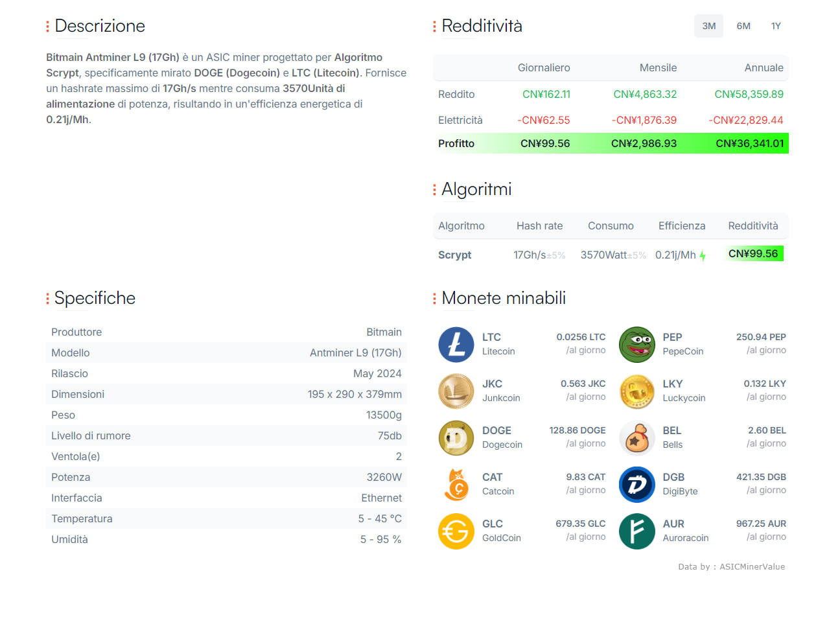The image size is (840, 624).
Task: Click the Catcoin orange cat icon
Action: click(456, 485)
